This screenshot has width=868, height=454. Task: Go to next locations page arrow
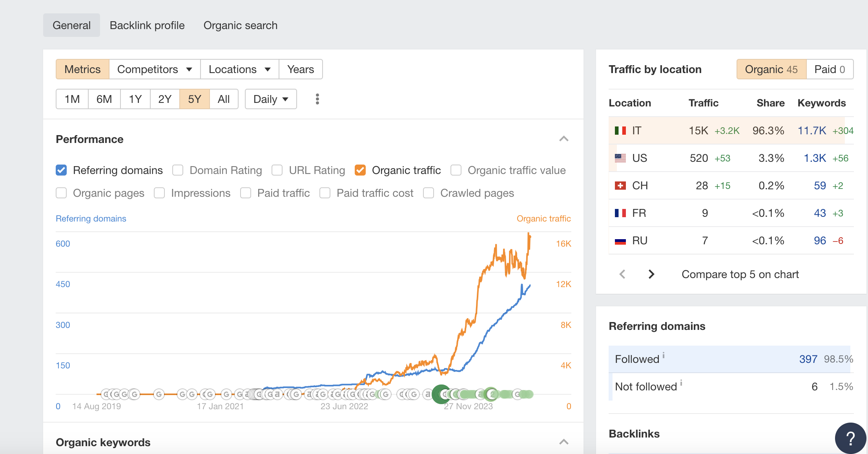pos(651,274)
